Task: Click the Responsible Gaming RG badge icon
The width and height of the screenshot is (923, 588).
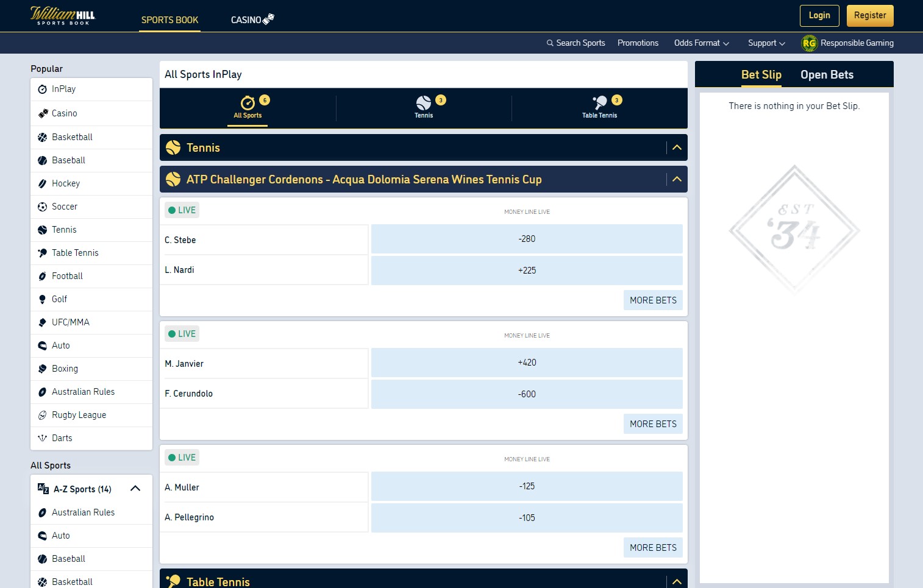Action: point(809,43)
